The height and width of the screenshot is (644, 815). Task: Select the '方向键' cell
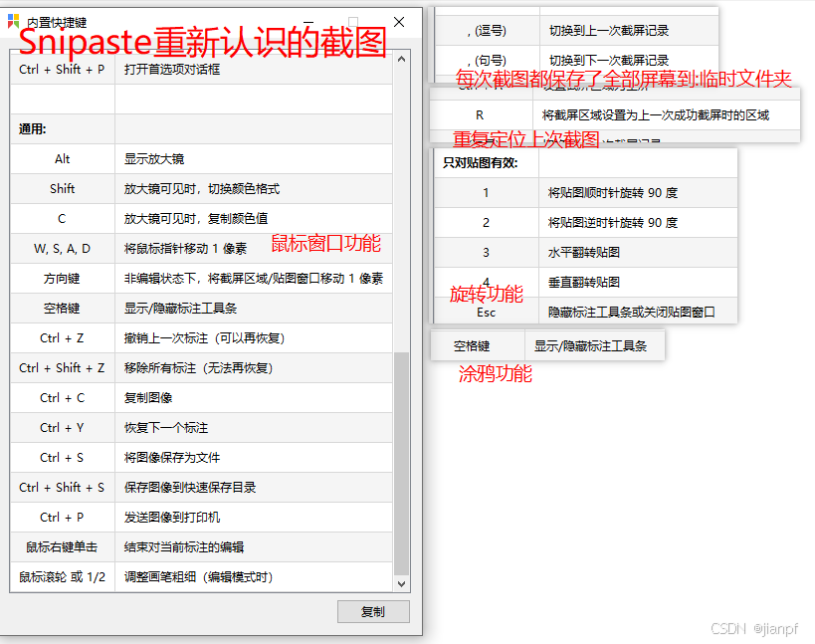62,279
